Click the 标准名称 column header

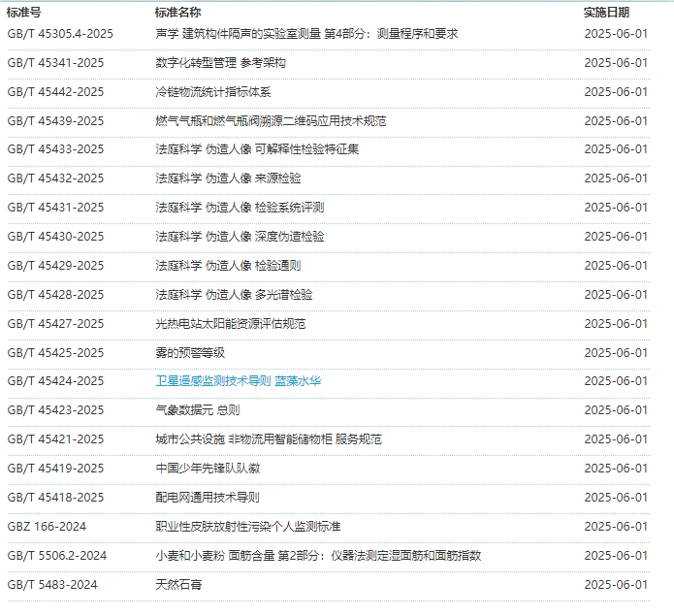click(178, 13)
